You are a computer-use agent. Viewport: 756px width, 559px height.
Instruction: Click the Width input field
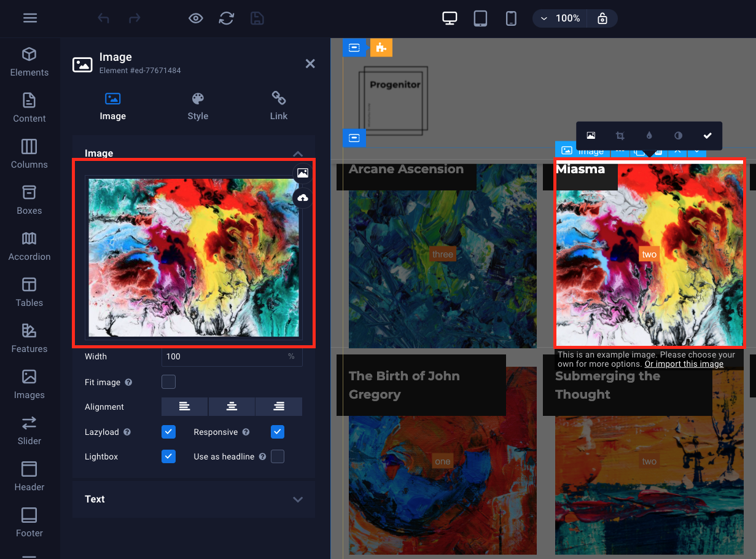(x=224, y=356)
